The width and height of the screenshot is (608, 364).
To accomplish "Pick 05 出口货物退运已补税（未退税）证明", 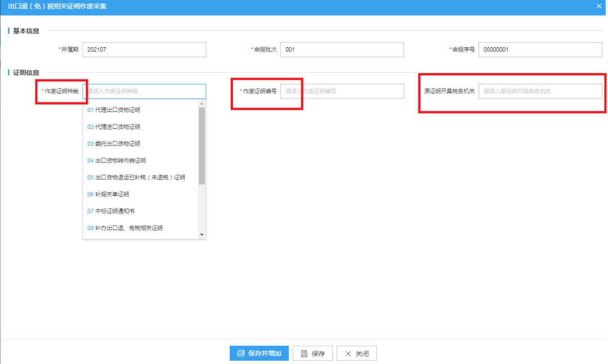I will pyautogui.click(x=140, y=178).
